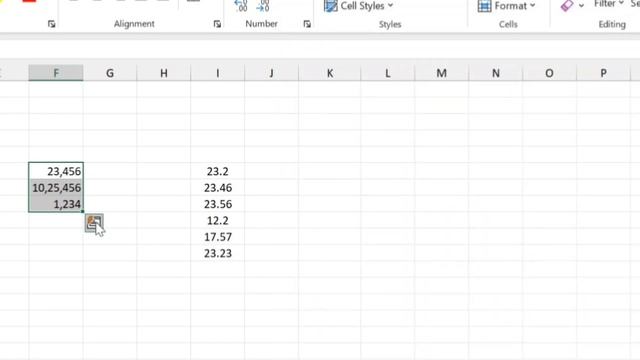Open the Alignment settings dialog launcher
The image size is (640, 360).
(217, 24)
